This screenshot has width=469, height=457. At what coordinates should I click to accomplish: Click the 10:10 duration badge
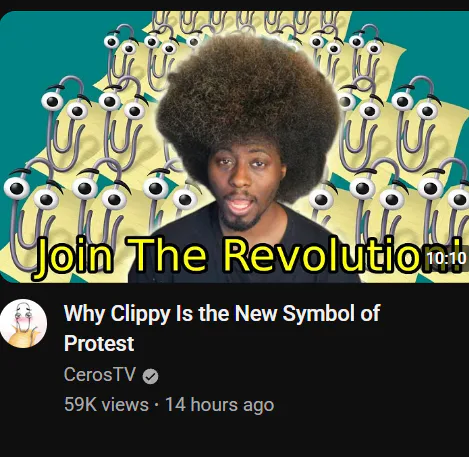point(446,258)
